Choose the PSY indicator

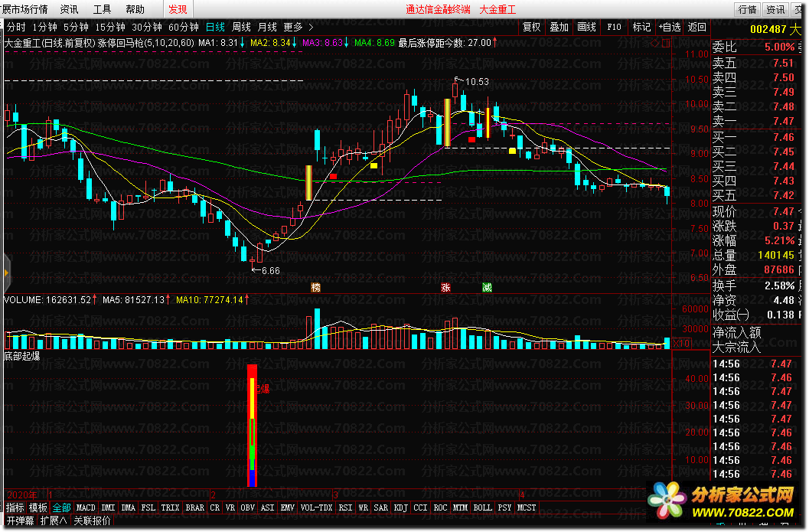tap(504, 508)
